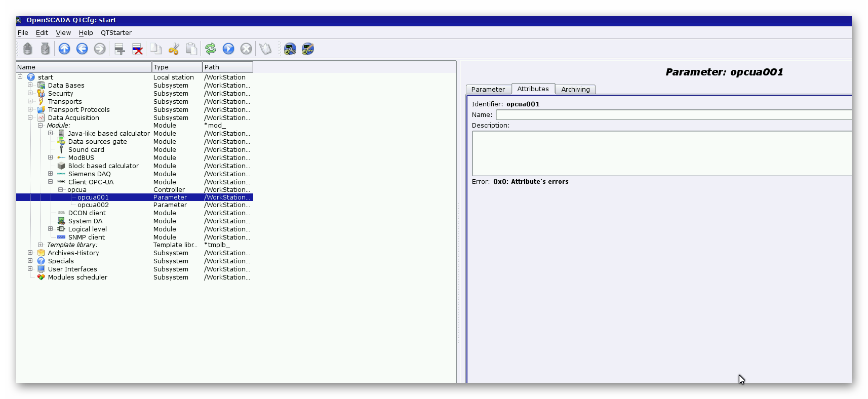Expand the Archives-History subsystem
This screenshot has height=399, width=868.
(x=30, y=253)
